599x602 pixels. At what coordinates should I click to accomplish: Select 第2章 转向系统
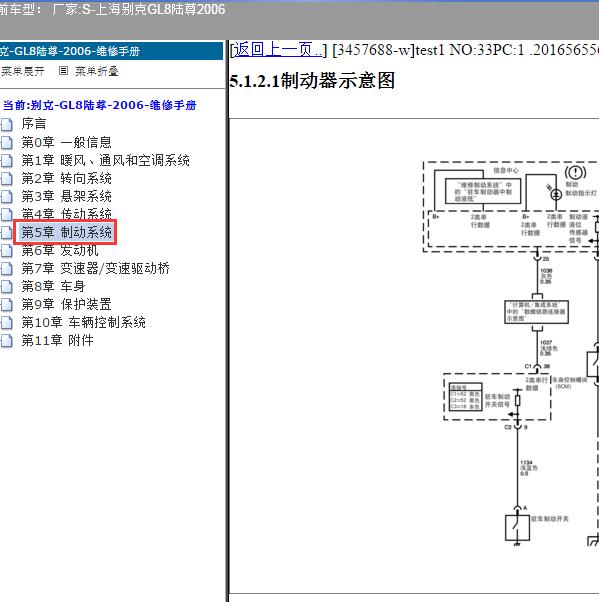[66, 178]
